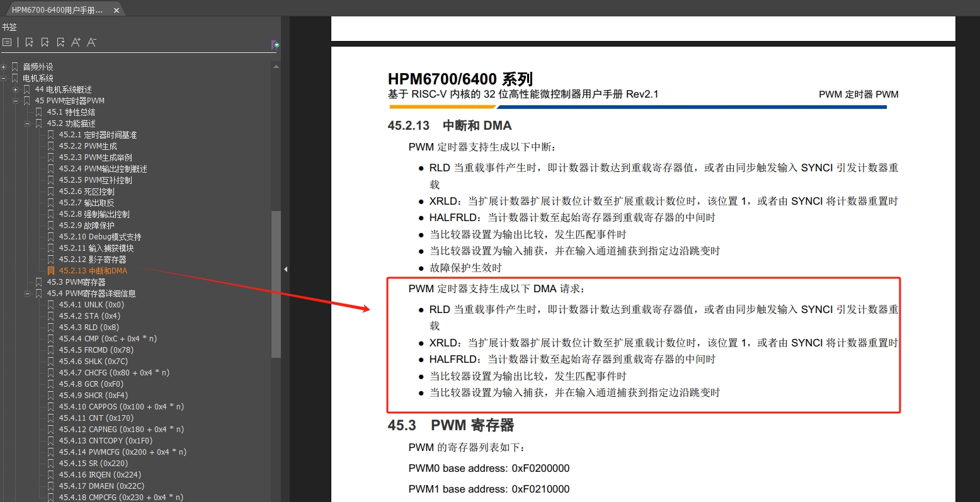
Task: Click the A- decrease text size icon
Action: [x=91, y=42]
